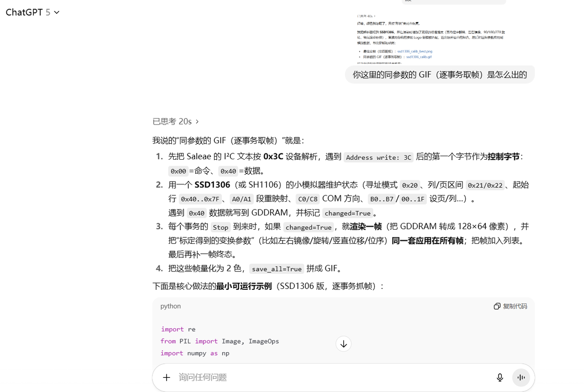The height and width of the screenshot is (392, 584).
Task: Launch voice mode with waveform icon
Action: pyautogui.click(x=521, y=377)
